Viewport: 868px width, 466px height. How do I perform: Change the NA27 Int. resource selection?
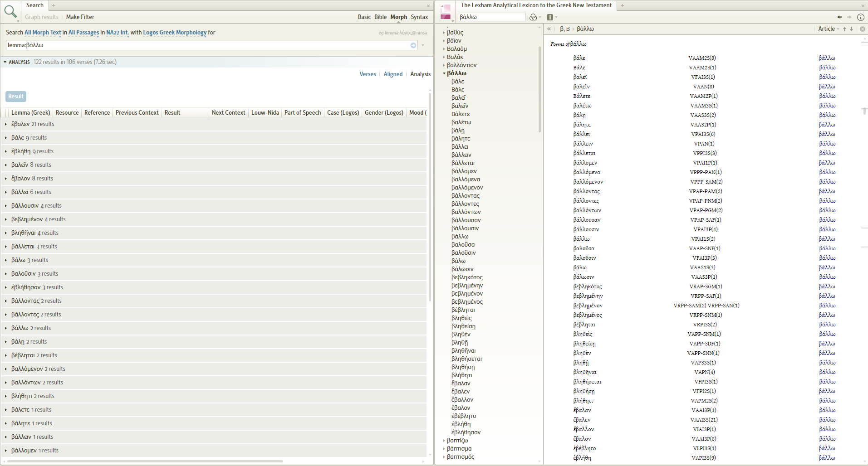[118, 33]
